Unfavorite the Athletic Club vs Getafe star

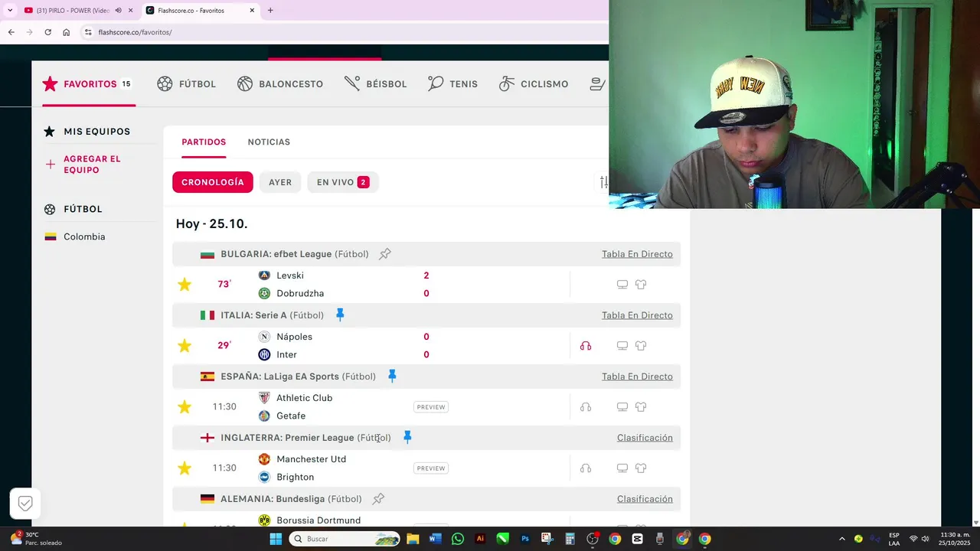coord(185,407)
